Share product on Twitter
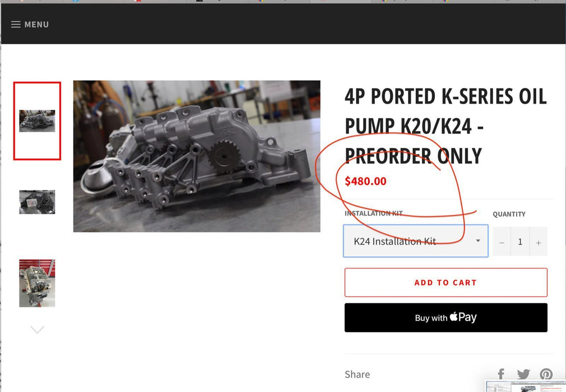The image size is (566, 392). coord(523,374)
